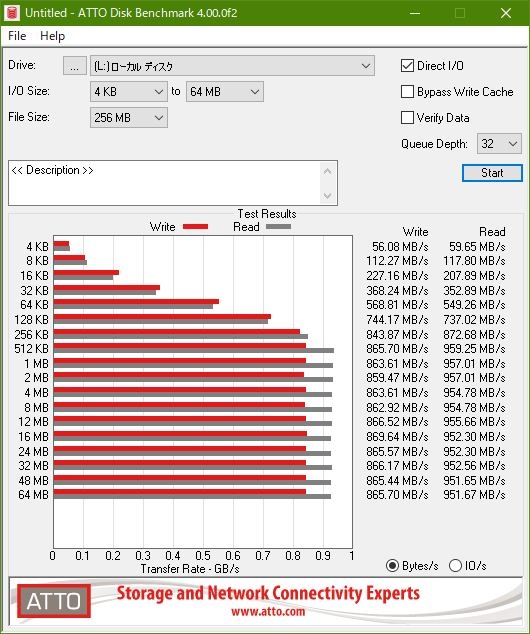Click the gray Read legend swatch
The height and width of the screenshot is (634, 530).
point(279,227)
